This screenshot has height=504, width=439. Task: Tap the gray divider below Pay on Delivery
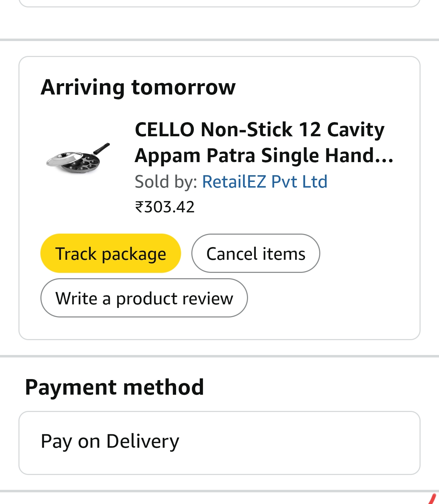coord(219,491)
